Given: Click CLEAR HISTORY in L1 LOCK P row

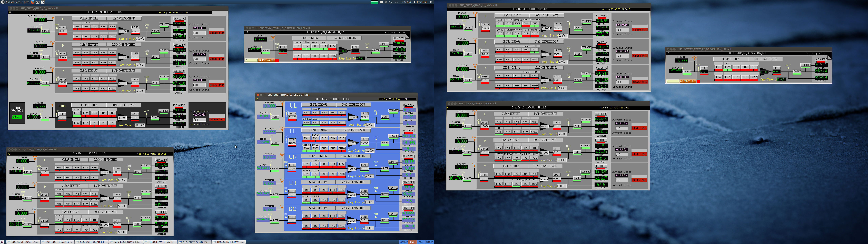Looking at the screenshot, I should (511, 42).
